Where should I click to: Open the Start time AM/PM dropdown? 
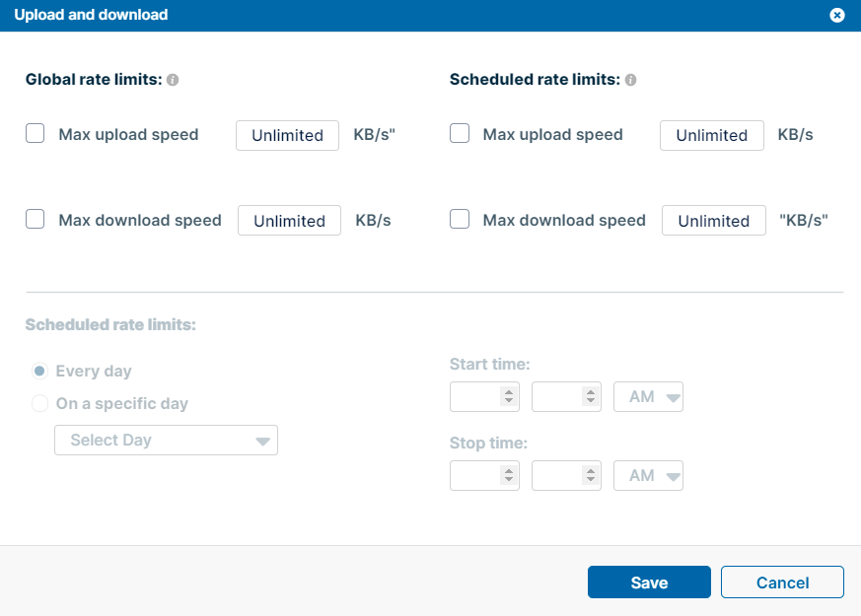[x=648, y=396]
